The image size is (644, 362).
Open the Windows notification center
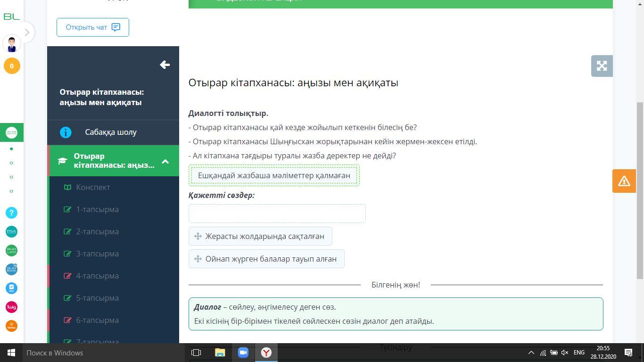pos(628,353)
